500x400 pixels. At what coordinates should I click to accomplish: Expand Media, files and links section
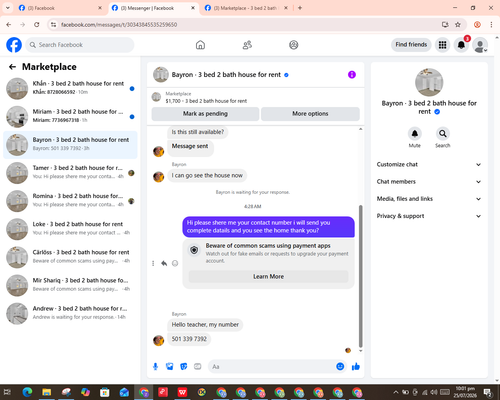[429, 199]
